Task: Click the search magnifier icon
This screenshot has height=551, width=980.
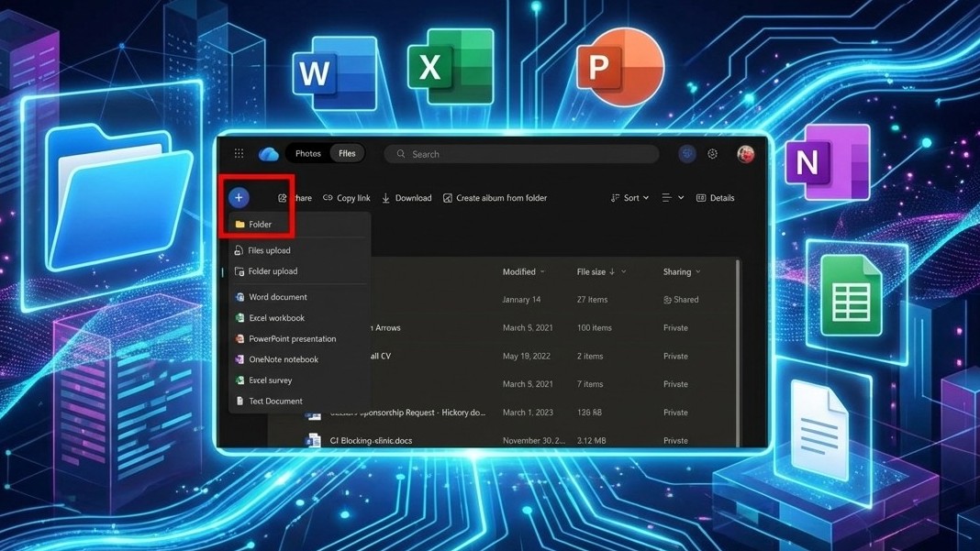Action: (x=400, y=154)
